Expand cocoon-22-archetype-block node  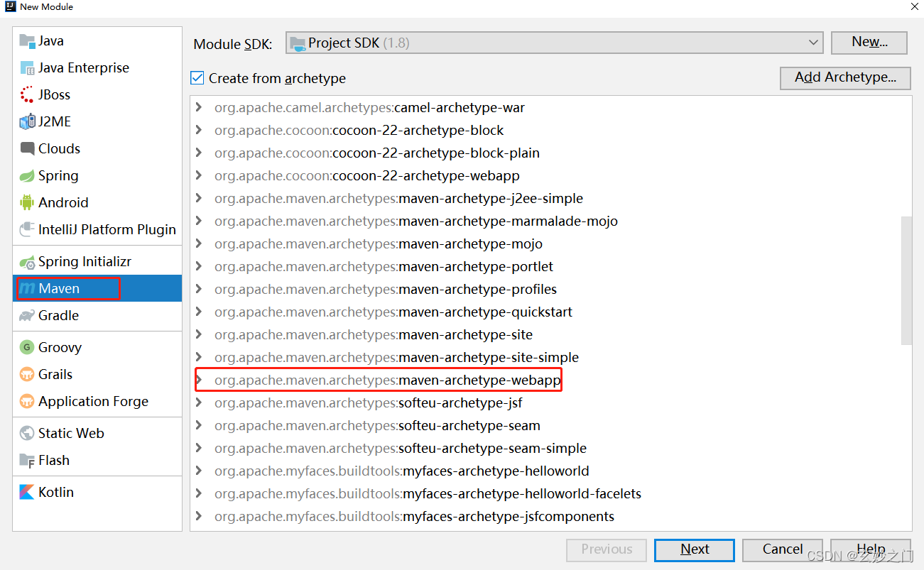click(200, 131)
